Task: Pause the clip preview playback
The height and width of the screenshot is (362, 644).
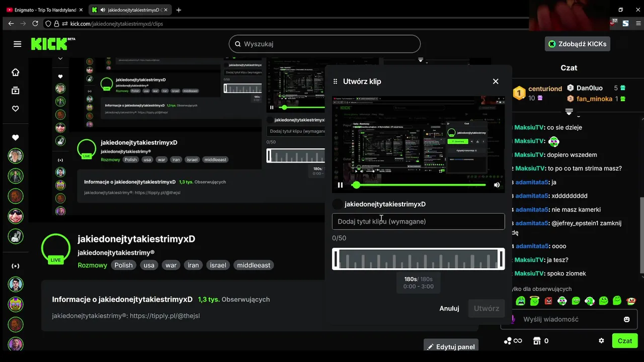Action: (x=340, y=185)
